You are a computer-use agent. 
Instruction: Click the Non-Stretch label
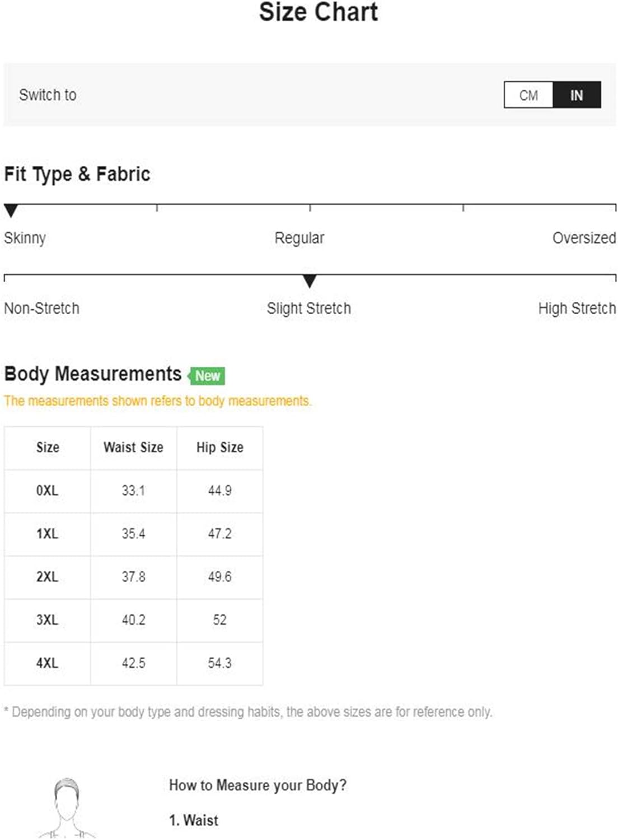42,309
